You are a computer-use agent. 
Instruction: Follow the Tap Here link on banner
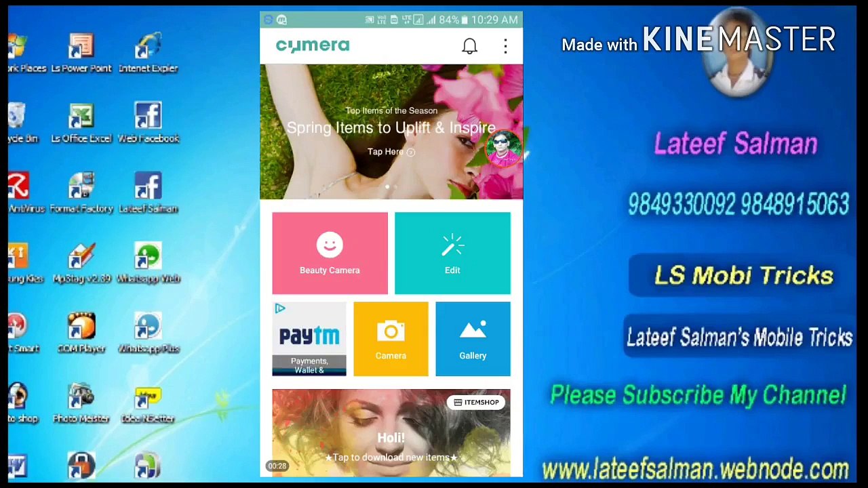click(x=391, y=152)
